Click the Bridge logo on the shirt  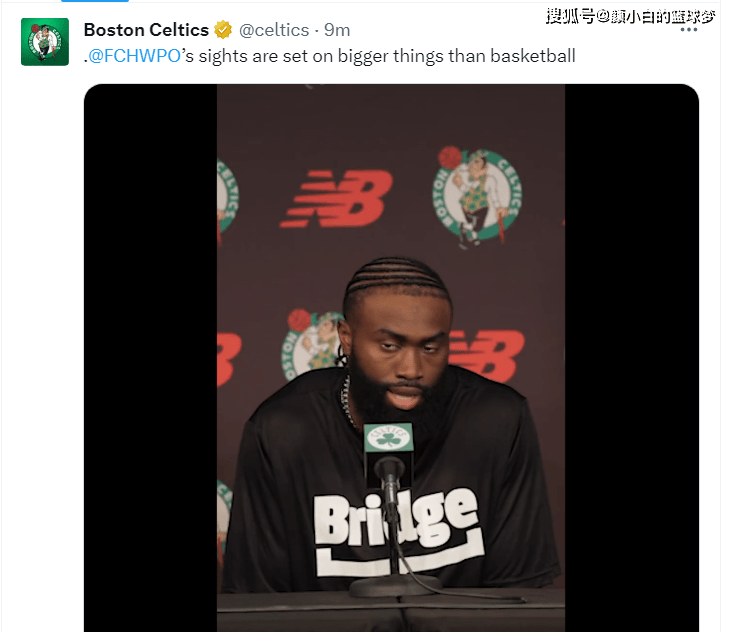pyautogui.click(x=399, y=530)
